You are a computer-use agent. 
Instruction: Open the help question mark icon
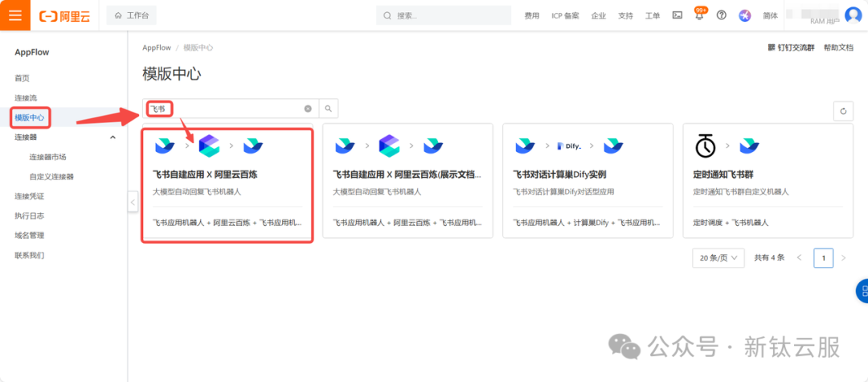pos(721,15)
